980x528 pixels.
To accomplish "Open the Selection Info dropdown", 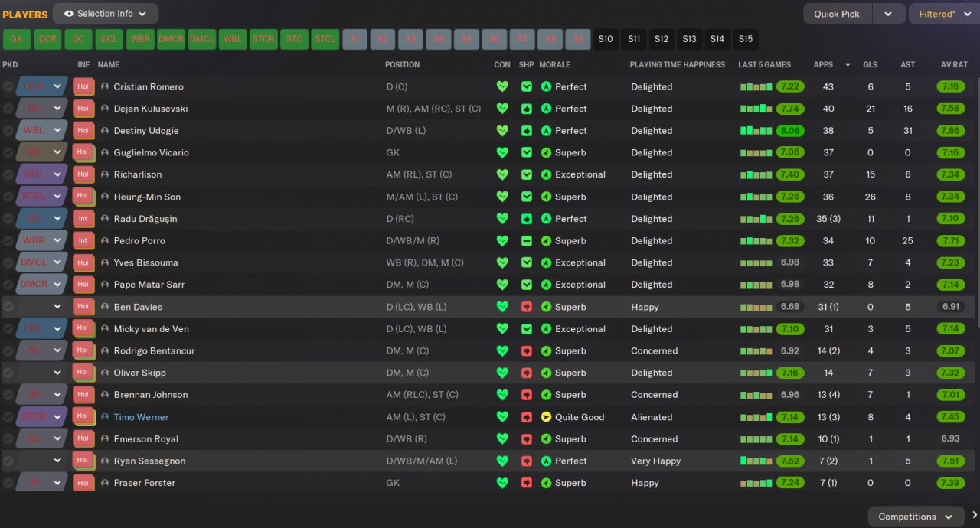I will point(106,14).
